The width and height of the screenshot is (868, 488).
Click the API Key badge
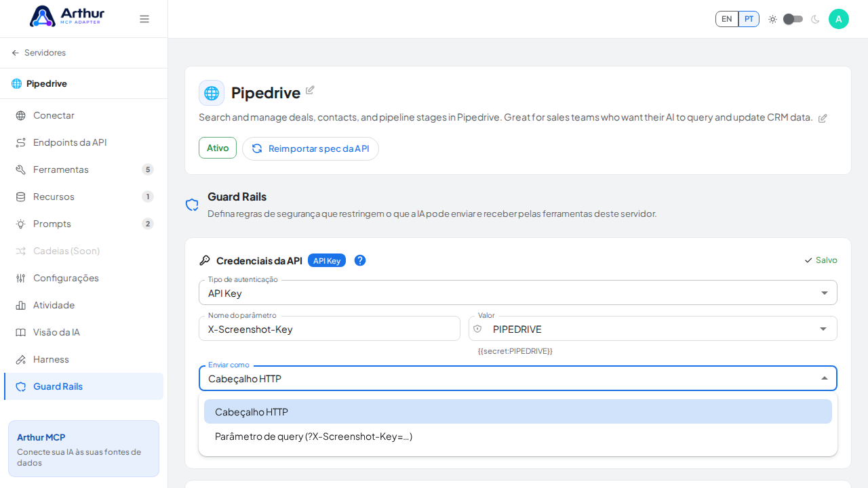327,260
